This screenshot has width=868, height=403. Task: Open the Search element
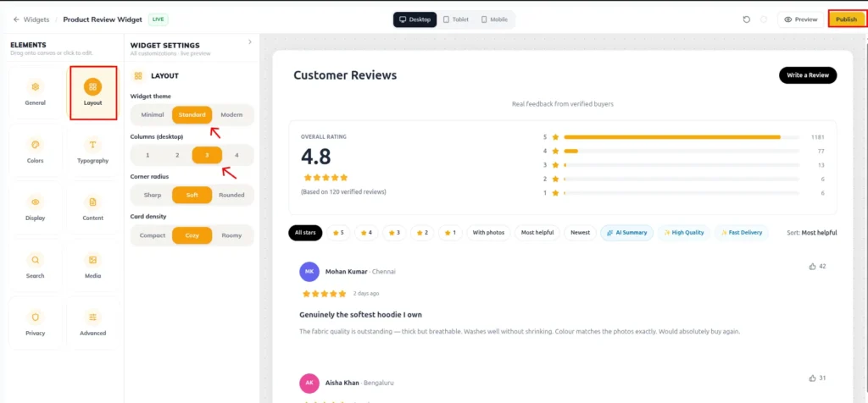[36, 266]
